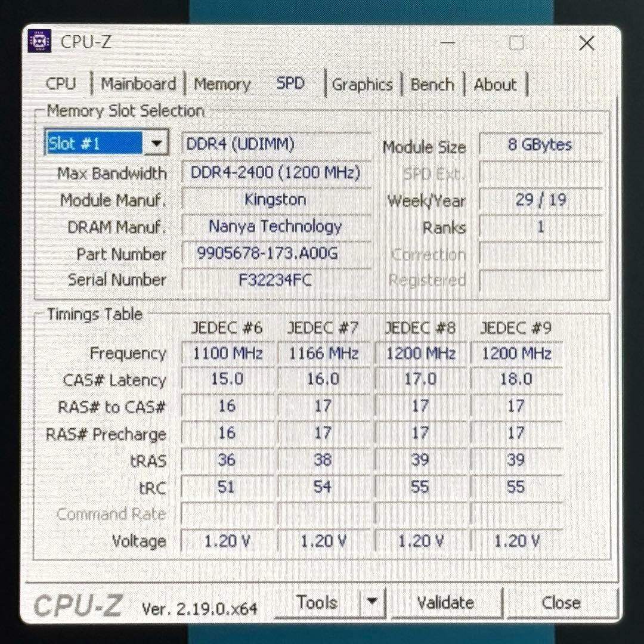Click the JEDEC #9 column header
The height and width of the screenshot is (644, 644).
(x=516, y=328)
